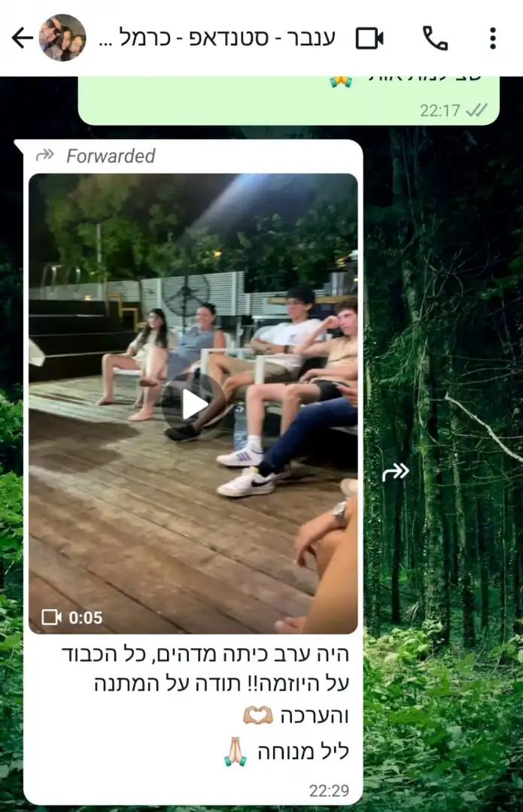Click the forward arrow beside the video message
This screenshot has width=523, height=812.
pyautogui.click(x=396, y=471)
